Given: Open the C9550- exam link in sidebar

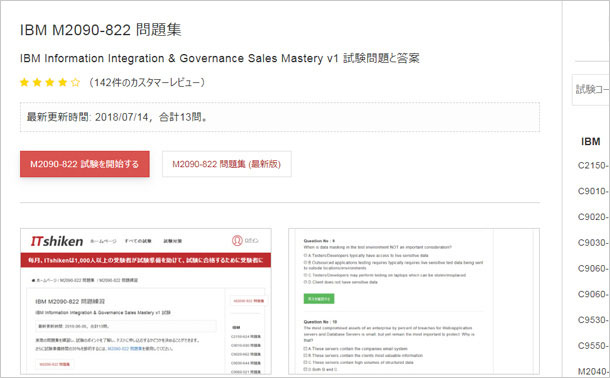Looking at the screenshot, I should click(593, 345).
